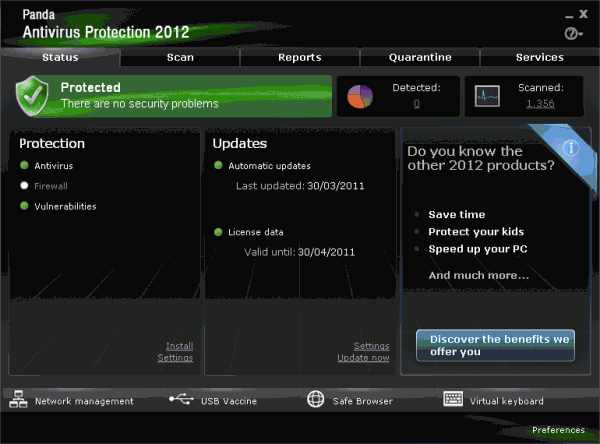Go to the Services tab

540,57
